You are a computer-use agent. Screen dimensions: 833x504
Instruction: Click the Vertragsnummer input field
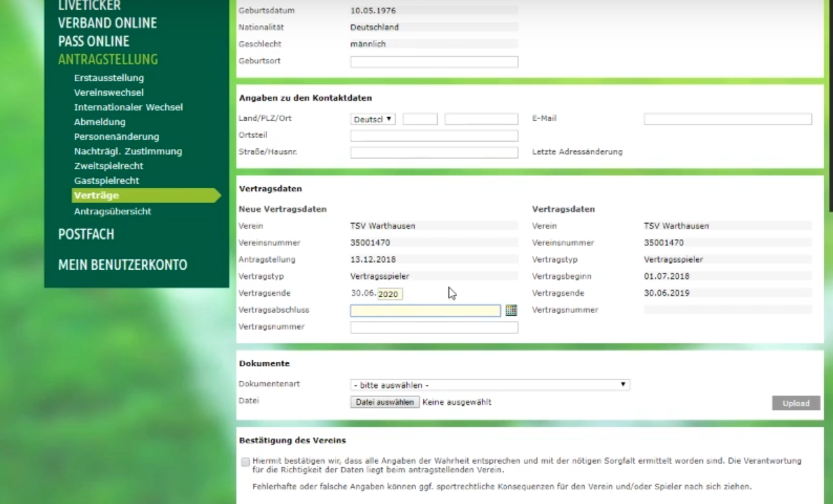434,327
